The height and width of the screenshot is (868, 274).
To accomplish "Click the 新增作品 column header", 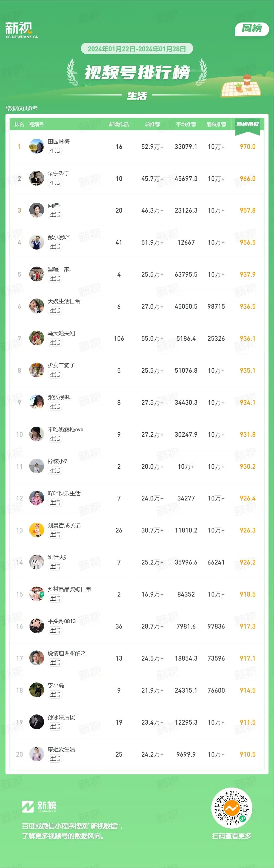I will [x=119, y=124].
